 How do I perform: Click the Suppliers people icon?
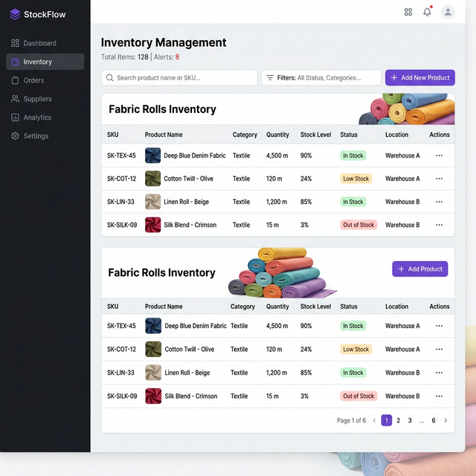pos(16,99)
